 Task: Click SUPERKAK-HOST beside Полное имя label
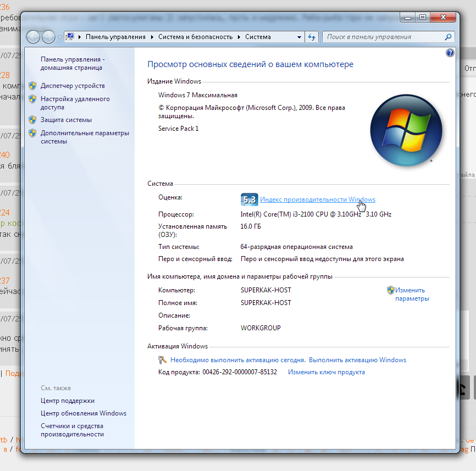point(265,303)
